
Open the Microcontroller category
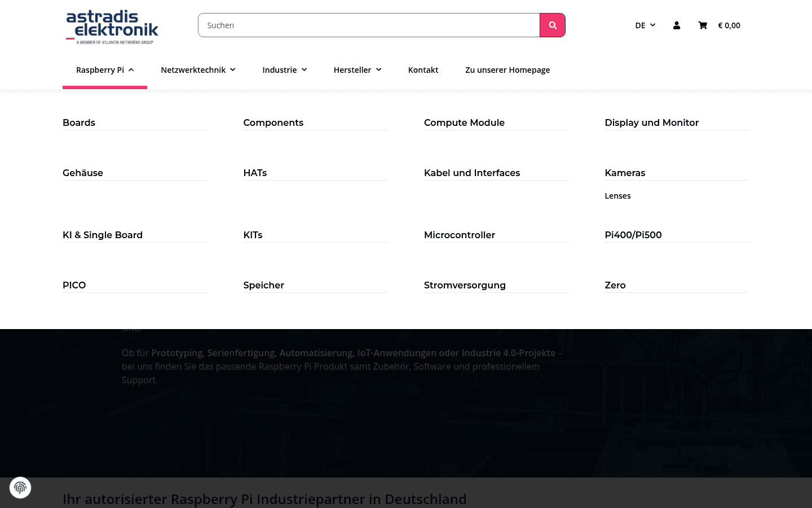point(460,235)
